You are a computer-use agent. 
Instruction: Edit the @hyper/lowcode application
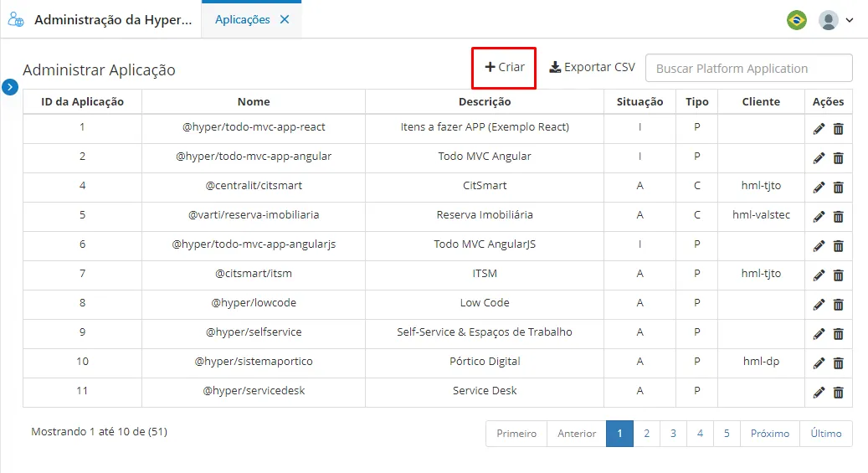(819, 305)
